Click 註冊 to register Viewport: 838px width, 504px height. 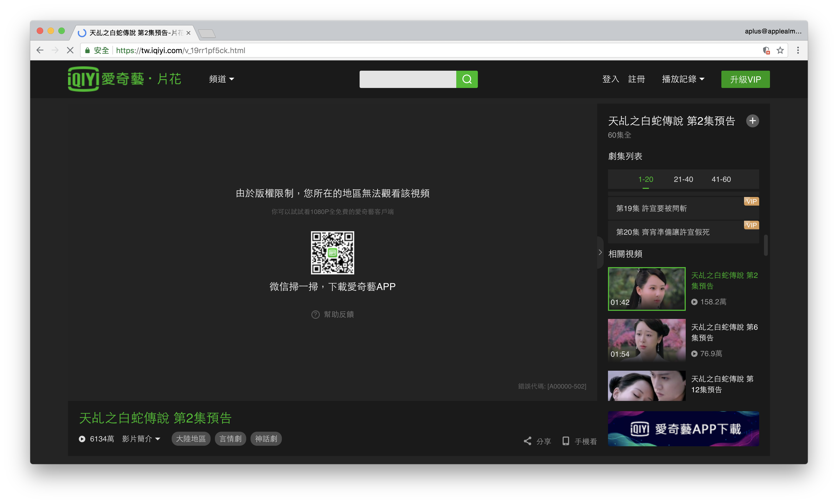pyautogui.click(x=636, y=79)
